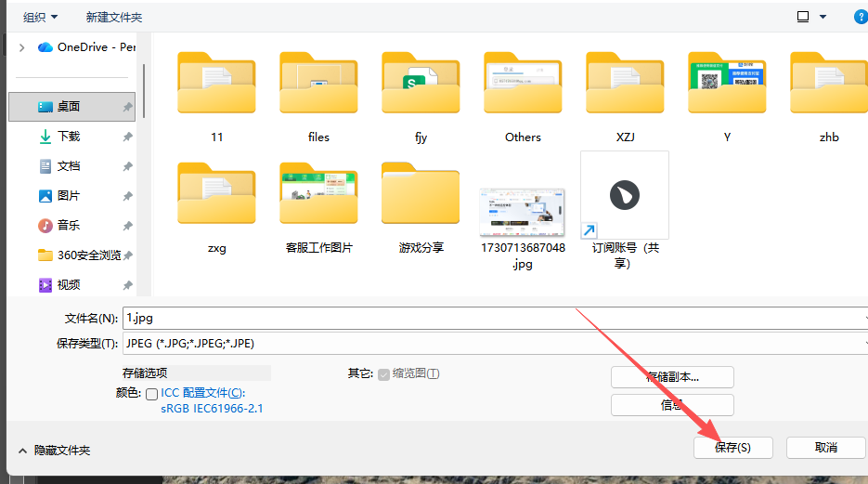Viewport: 868px width, 484px height.
Task: Open the 组织 dropdown menu
Action: pos(41,17)
